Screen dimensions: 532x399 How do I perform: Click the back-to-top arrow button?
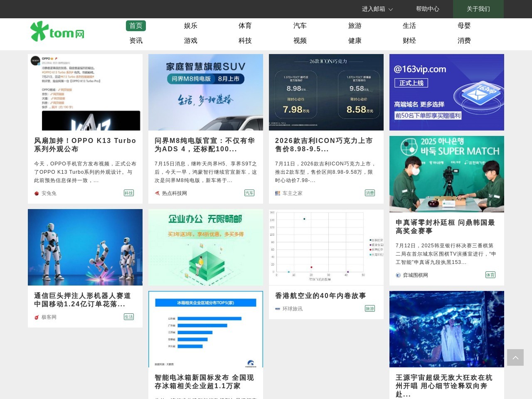[515, 357]
